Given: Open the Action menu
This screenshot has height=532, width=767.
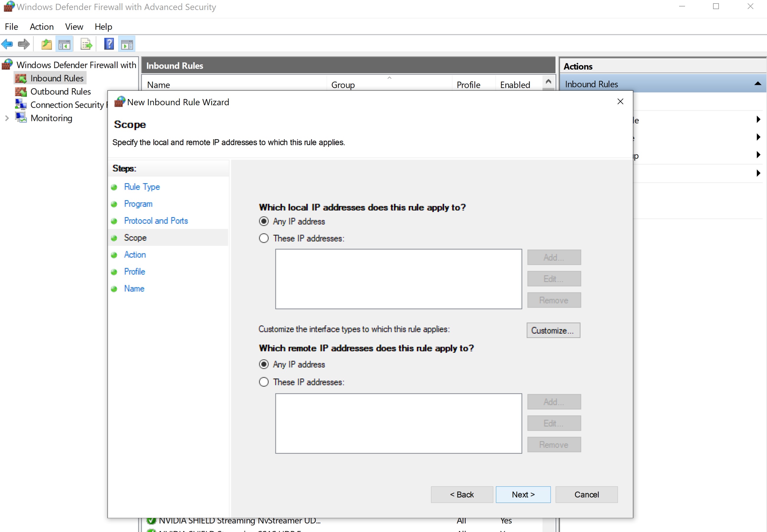Looking at the screenshot, I should (42, 27).
